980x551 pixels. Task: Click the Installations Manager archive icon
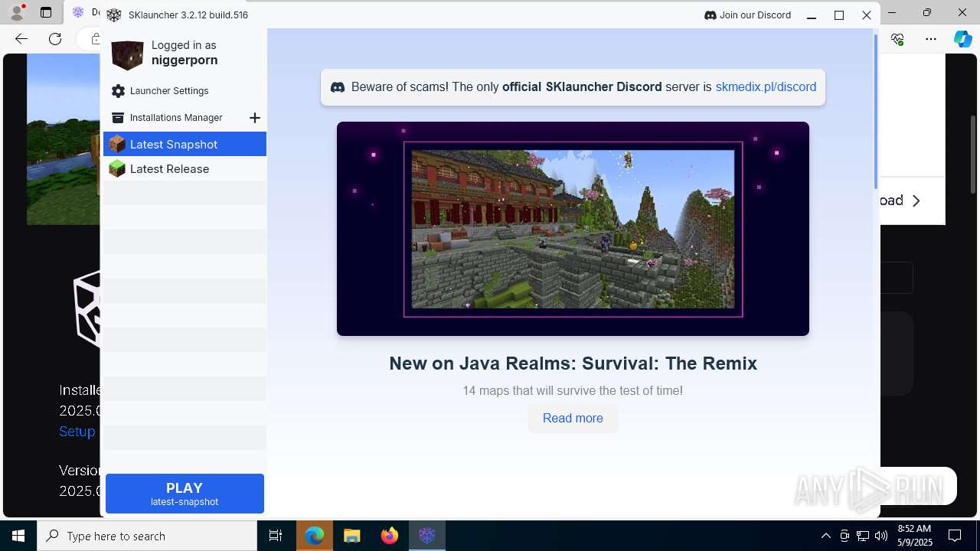tap(118, 118)
